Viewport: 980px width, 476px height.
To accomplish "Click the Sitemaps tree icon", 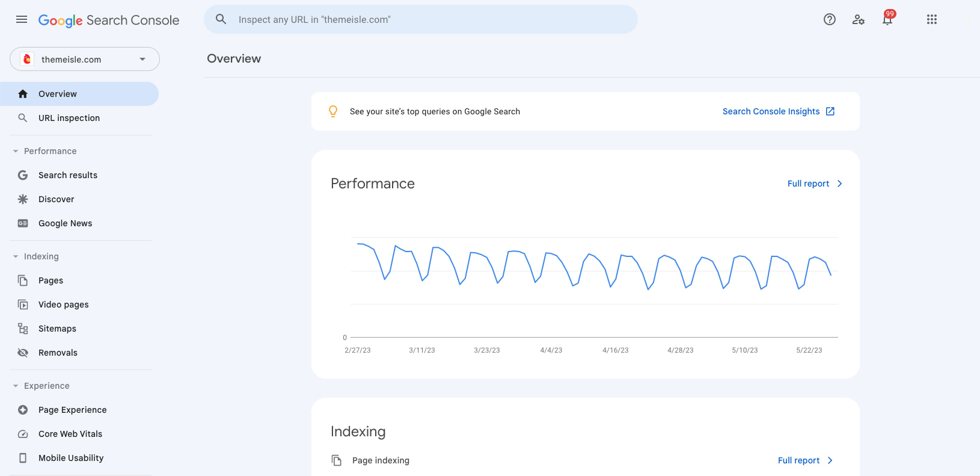I will 23,329.
